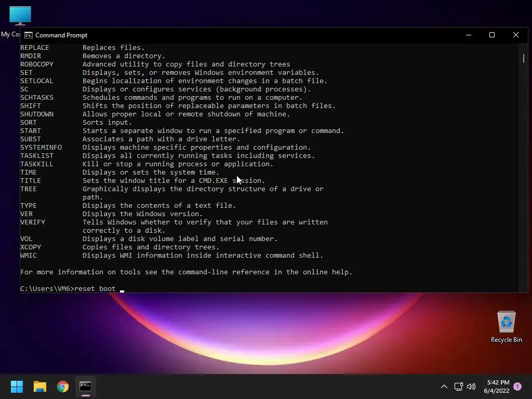Image resolution: width=532 pixels, height=399 pixels.
Task: Show hidden system tray icons
Action: tap(444, 387)
